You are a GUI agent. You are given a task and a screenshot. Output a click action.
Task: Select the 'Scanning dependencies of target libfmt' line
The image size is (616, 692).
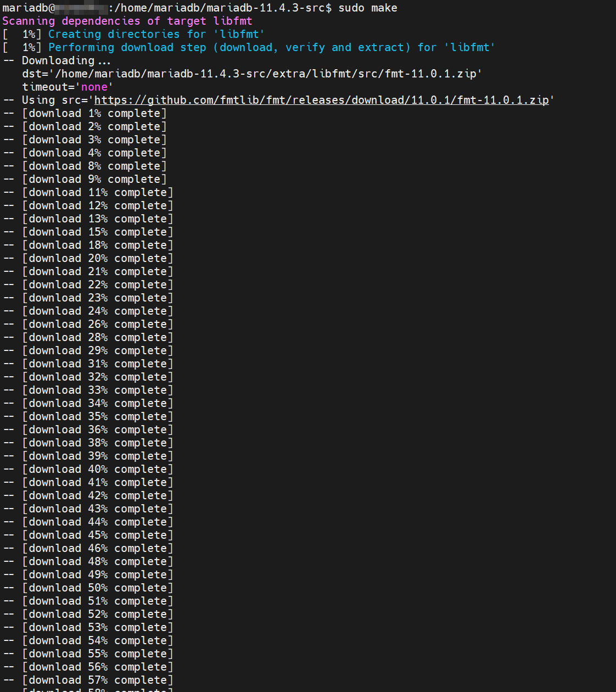127,21
